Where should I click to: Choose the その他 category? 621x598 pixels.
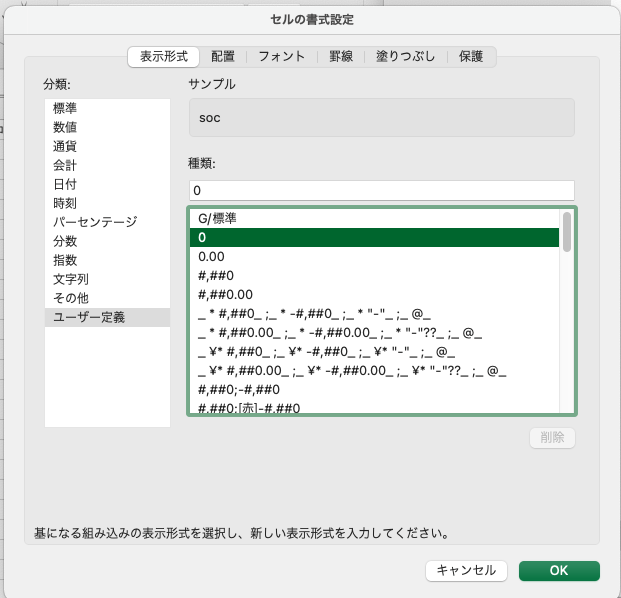click(107, 298)
